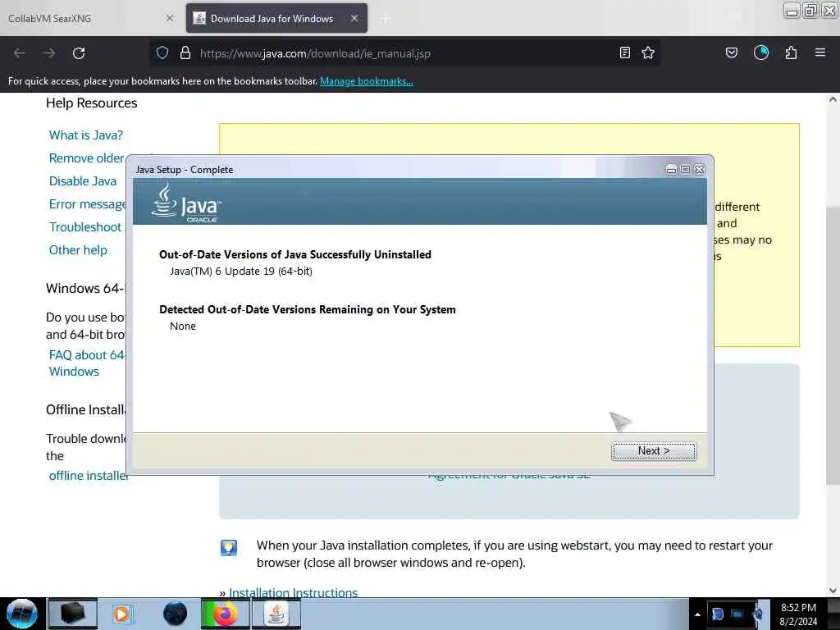Open the Firefox taskbar icon
Image resolution: width=840 pixels, height=630 pixels.
(226, 614)
